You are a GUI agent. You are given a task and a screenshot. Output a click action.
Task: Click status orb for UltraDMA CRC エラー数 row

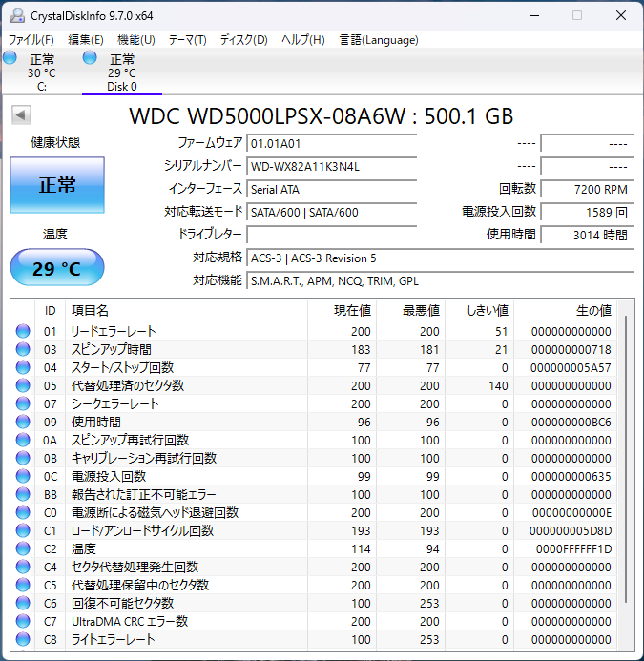(x=23, y=621)
